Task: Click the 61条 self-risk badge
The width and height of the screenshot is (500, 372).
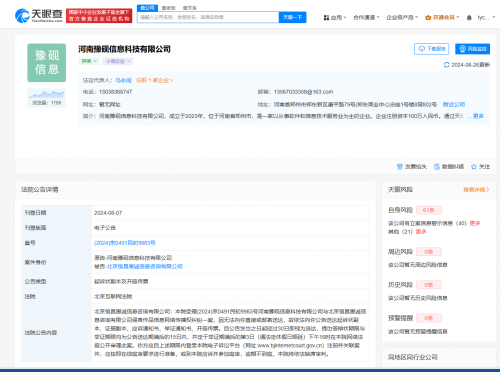Action: pyautogui.click(x=429, y=210)
